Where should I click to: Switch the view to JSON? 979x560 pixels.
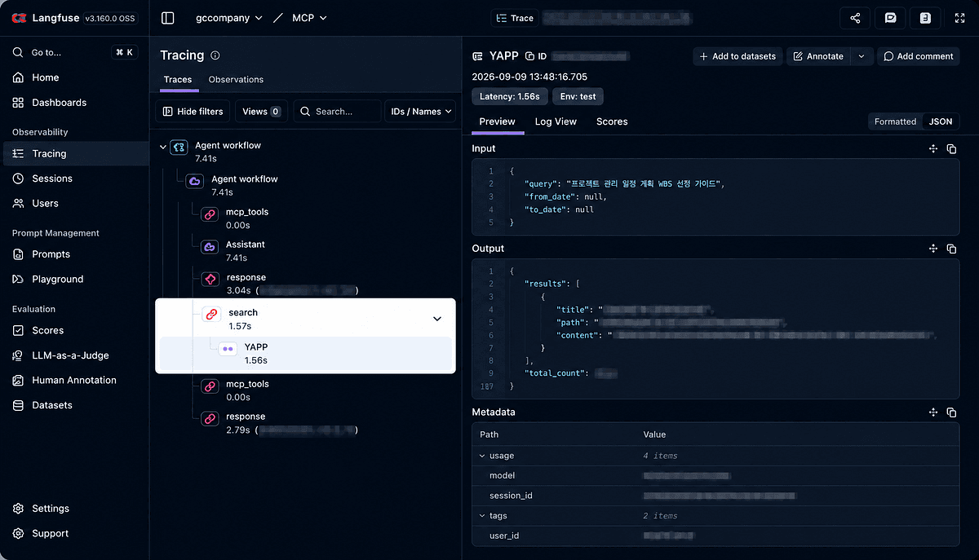click(x=941, y=121)
